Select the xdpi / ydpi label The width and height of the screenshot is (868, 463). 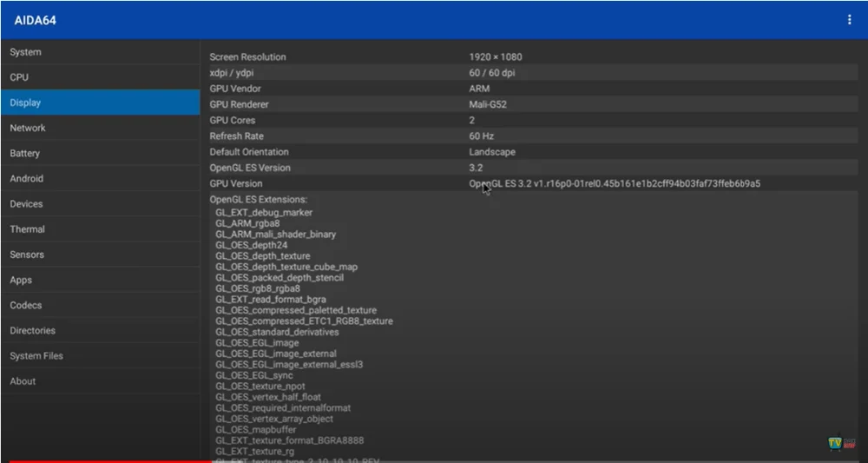(x=232, y=73)
